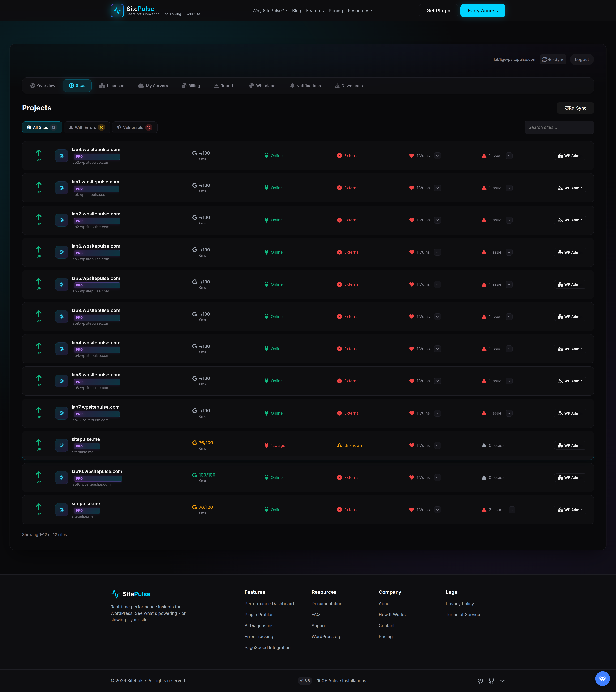Viewport: 616px width, 692px height.
Task: Open the Twitter icon in footer
Action: point(480,681)
